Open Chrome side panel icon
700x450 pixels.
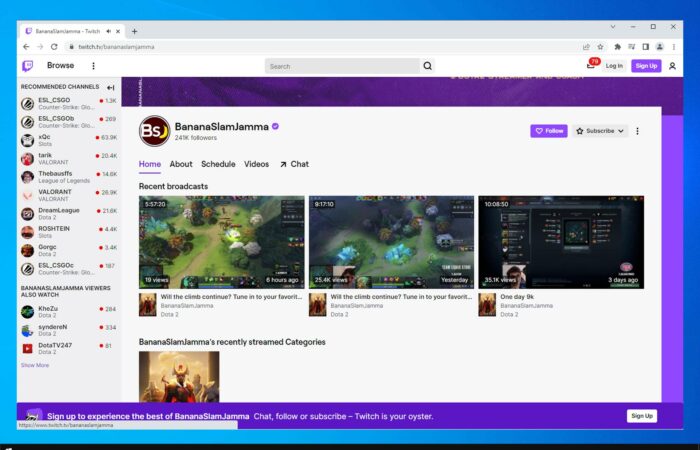tap(646, 47)
